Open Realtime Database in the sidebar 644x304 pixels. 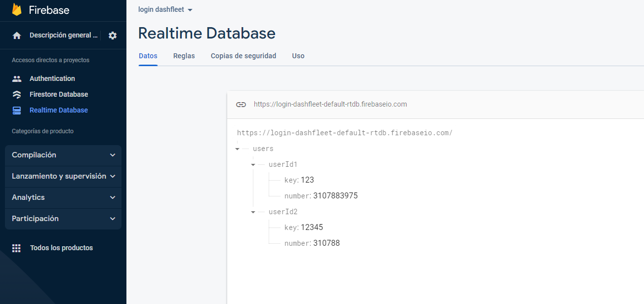[59, 110]
